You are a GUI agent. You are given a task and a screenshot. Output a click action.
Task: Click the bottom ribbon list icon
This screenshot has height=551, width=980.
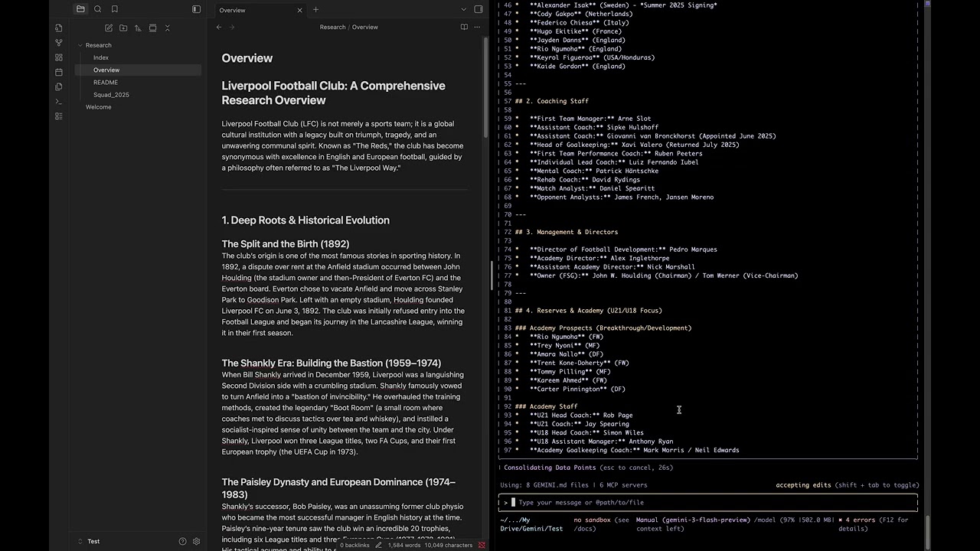click(x=59, y=116)
